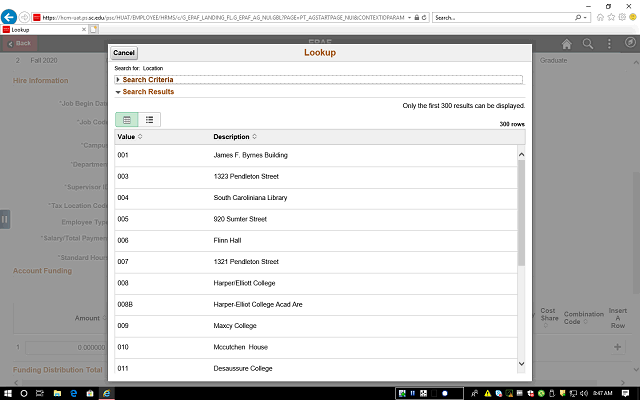The image size is (640, 400).
Task: Select the Lookup browser tab
Action: 41,29
